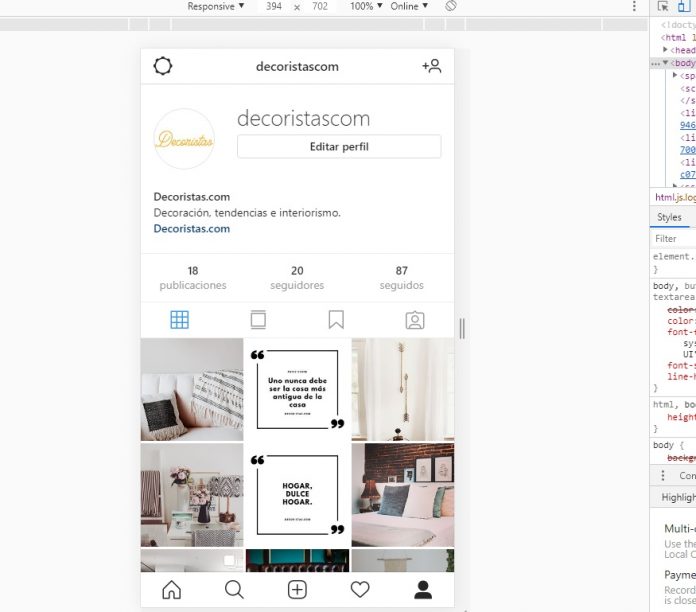Open the search magnifier icon
696x612 pixels.
pos(234,590)
